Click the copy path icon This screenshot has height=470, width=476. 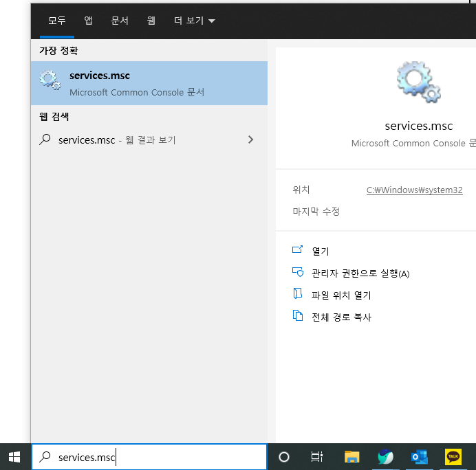(x=297, y=315)
